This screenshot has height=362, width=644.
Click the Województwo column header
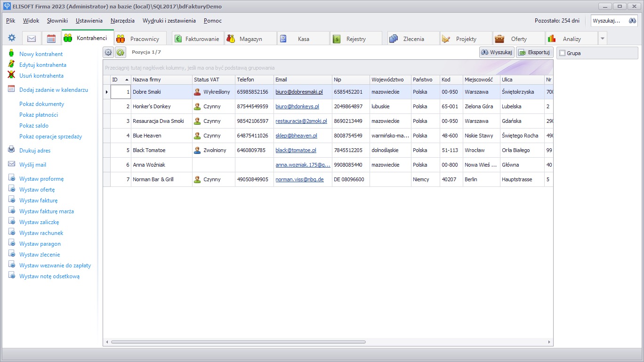click(x=390, y=80)
